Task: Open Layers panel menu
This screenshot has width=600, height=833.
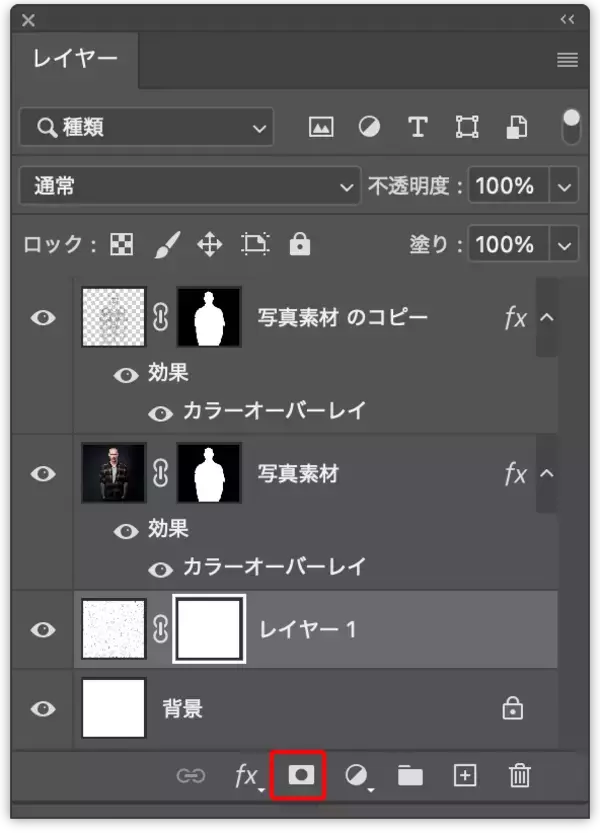Action: coord(567,60)
